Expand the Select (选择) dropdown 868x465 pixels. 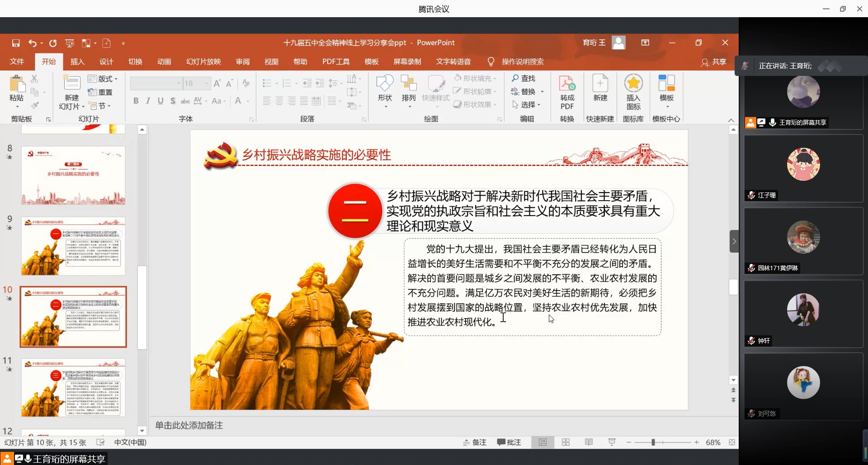[527, 105]
